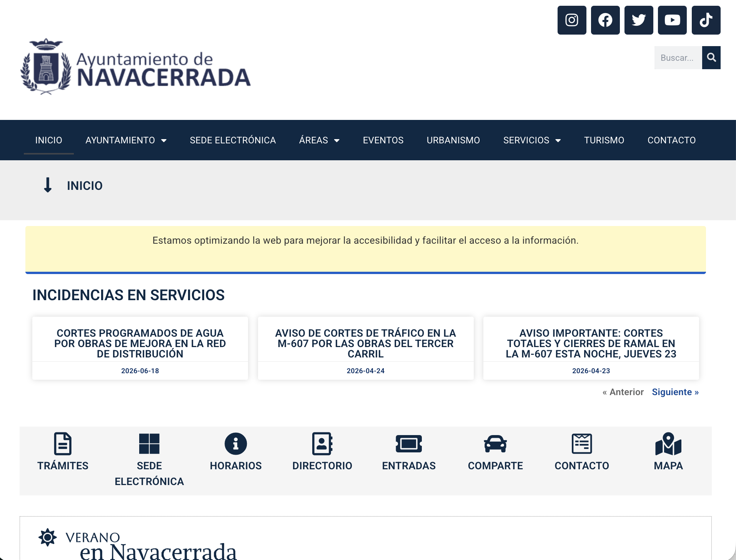Open Entradas ticket icon

click(x=409, y=444)
